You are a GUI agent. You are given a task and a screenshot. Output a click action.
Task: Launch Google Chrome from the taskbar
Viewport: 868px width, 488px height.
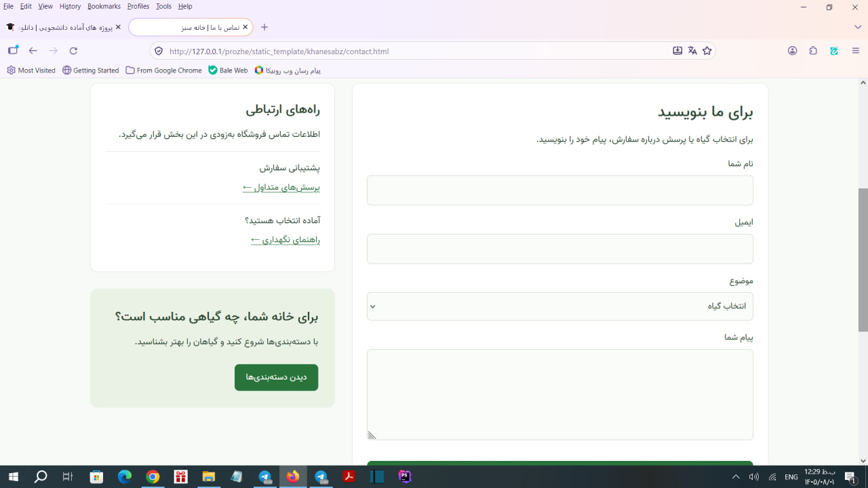[x=153, y=476]
